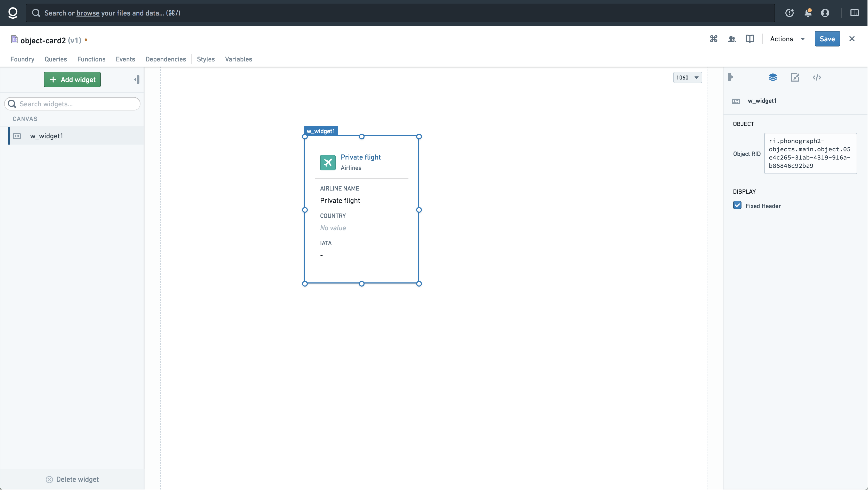
Task: Select the Functions tab
Action: pyautogui.click(x=91, y=59)
